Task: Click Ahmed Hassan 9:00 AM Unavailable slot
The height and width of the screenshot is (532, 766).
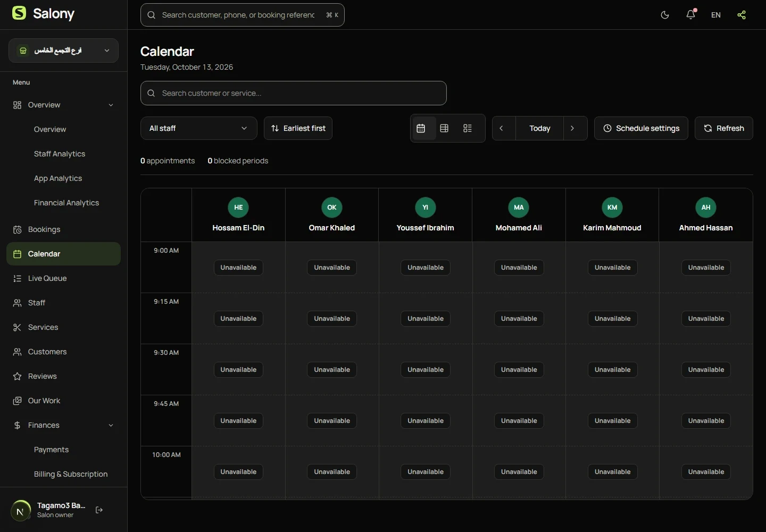Action: (x=706, y=268)
